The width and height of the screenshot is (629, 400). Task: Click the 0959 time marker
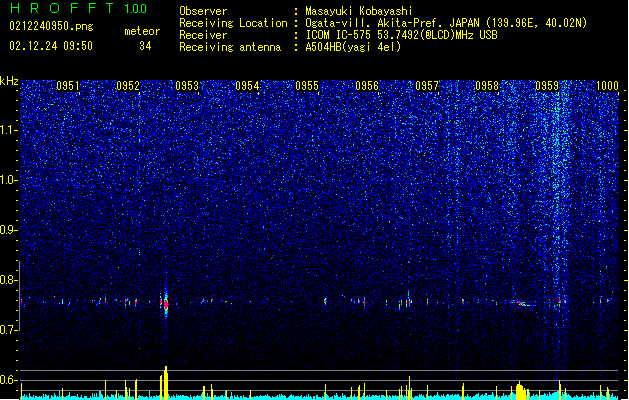click(x=547, y=85)
